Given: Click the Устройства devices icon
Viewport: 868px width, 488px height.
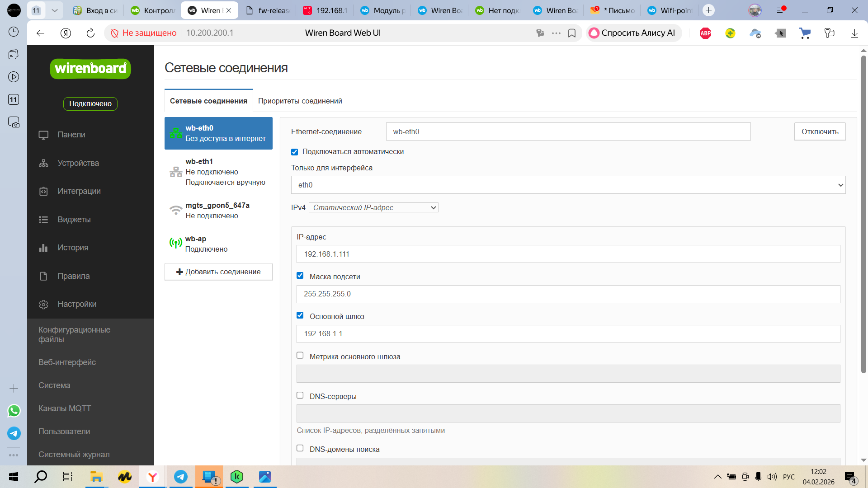Looking at the screenshot, I should [43, 163].
